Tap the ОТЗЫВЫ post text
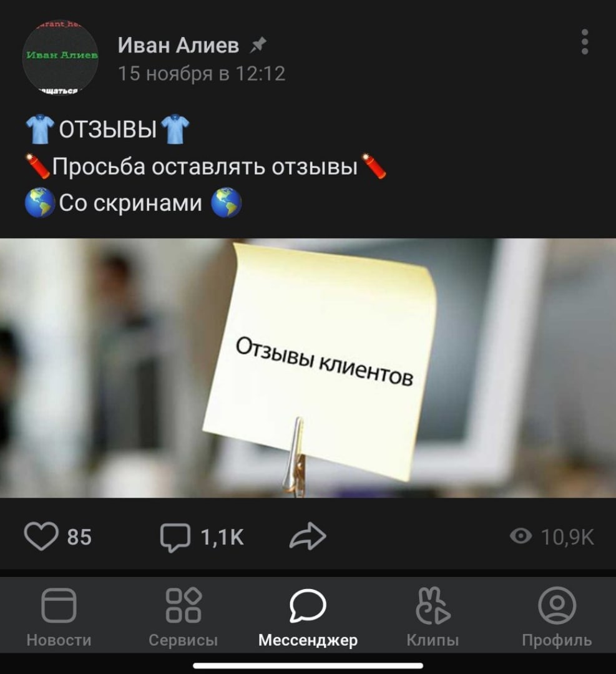The height and width of the screenshot is (674, 616). click(x=107, y=129)
